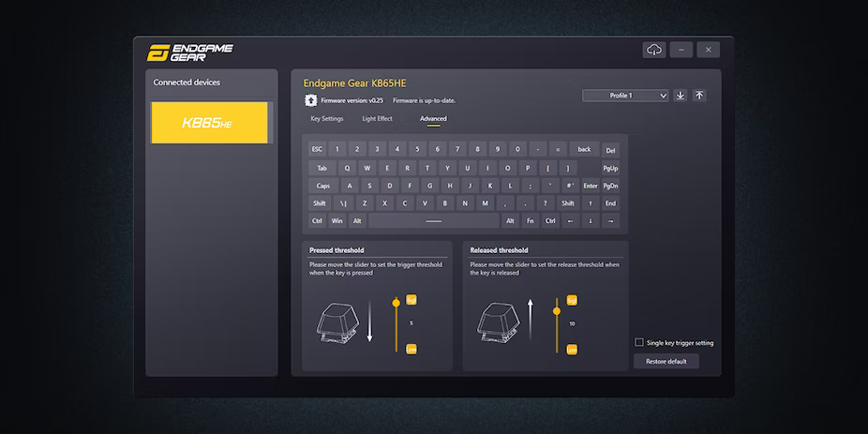Click the Low button for pressed threshold
This screenshot has width=868, height=434.
coord(412,349)
